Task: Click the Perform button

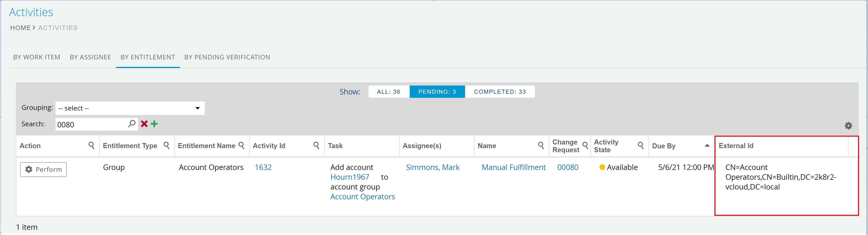Action: [x=43, y=169]
